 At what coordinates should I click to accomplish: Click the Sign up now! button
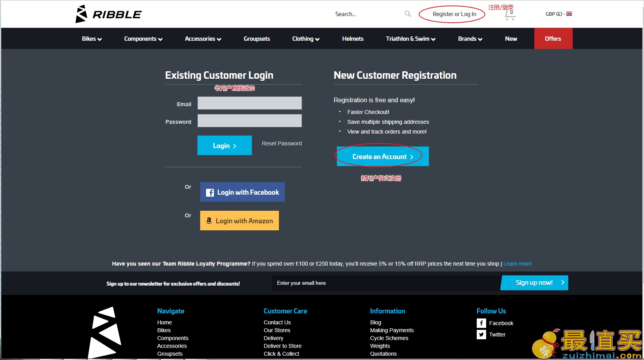point(534,283)
